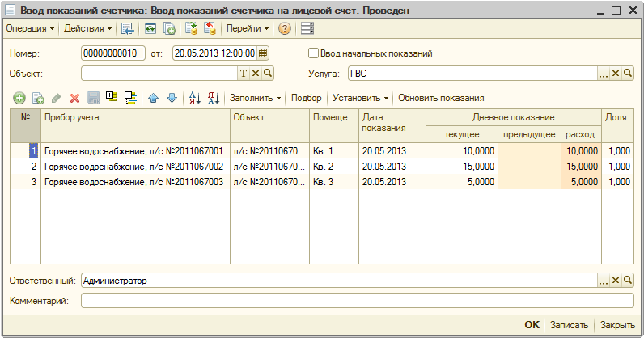The height and width of the screenshot is (338, 644).
Task: Click the Кв. 2 cell
Action: pyautogui.click(x=334, y=167)
